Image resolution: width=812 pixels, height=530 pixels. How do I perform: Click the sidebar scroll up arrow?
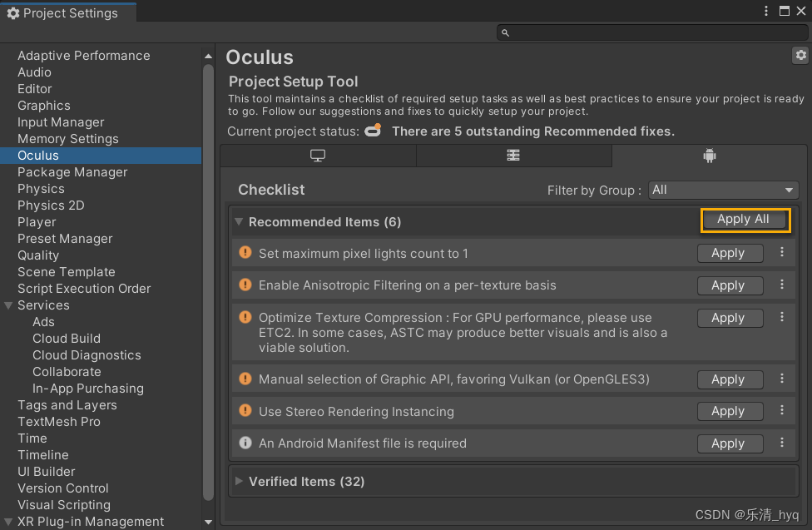click(208, 56)
